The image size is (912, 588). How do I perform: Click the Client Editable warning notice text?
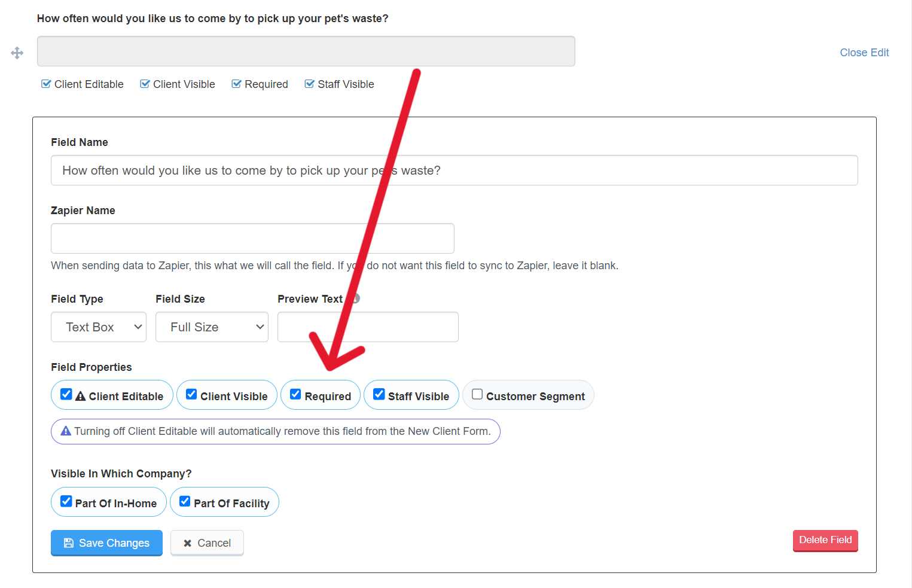[x=282, y=431]
